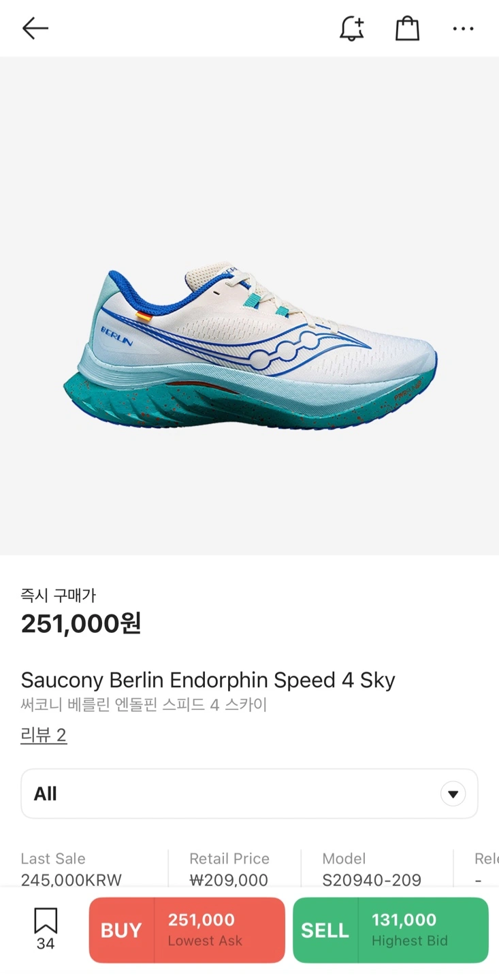Tap the Korean name 써코니 베를린 엔돌핀 스피드 4 스카이
Viewport: 499px width, 980px height.
[144, 705]
